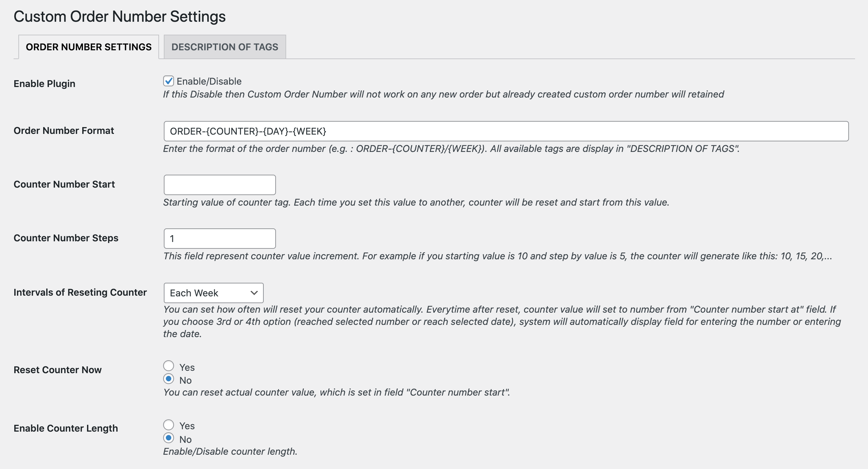The image size is (868, 469).
Task: Click the Enable Counter Length label
Action: pos(66,428)
